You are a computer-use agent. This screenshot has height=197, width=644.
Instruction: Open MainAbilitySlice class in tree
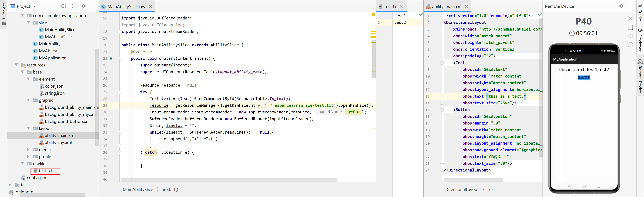click(60, 30)
